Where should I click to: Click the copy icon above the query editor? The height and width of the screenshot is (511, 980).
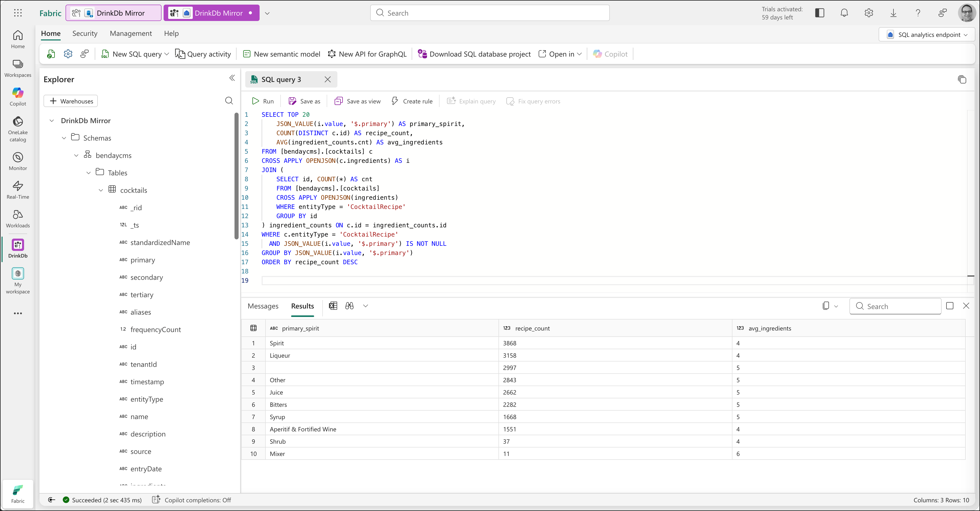pyautogui.click(x=962, y=79)
